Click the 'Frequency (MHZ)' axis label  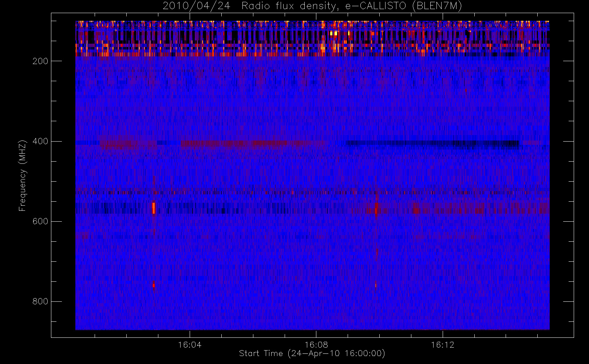point(23,175)
